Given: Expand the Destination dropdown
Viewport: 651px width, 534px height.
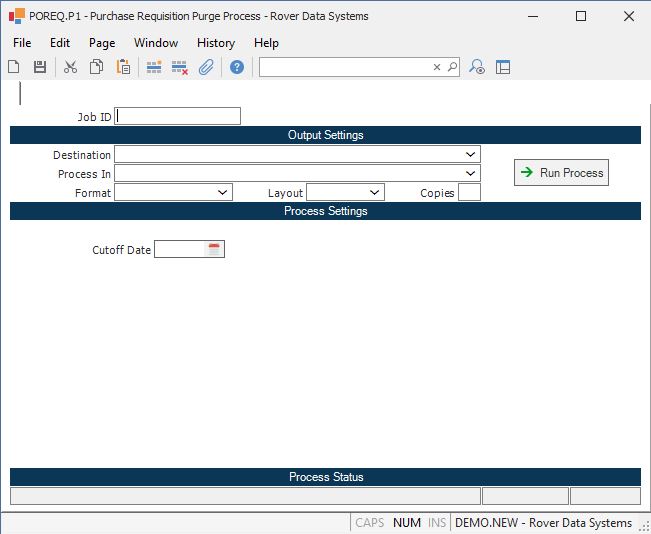Looking at the screenshot, I should pyautogui.click(x=470, y=155).
